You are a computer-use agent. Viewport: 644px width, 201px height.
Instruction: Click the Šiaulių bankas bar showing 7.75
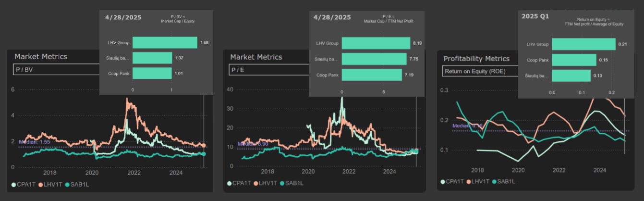coord(374,59)
